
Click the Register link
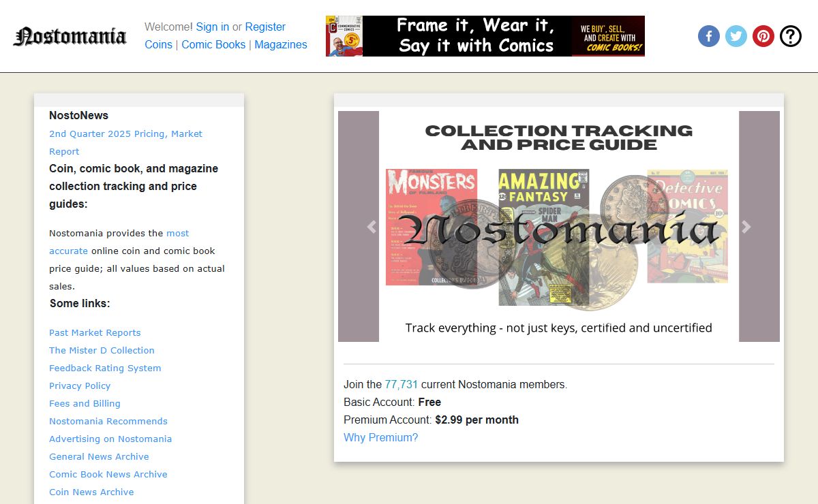click(x=265, y=27)
